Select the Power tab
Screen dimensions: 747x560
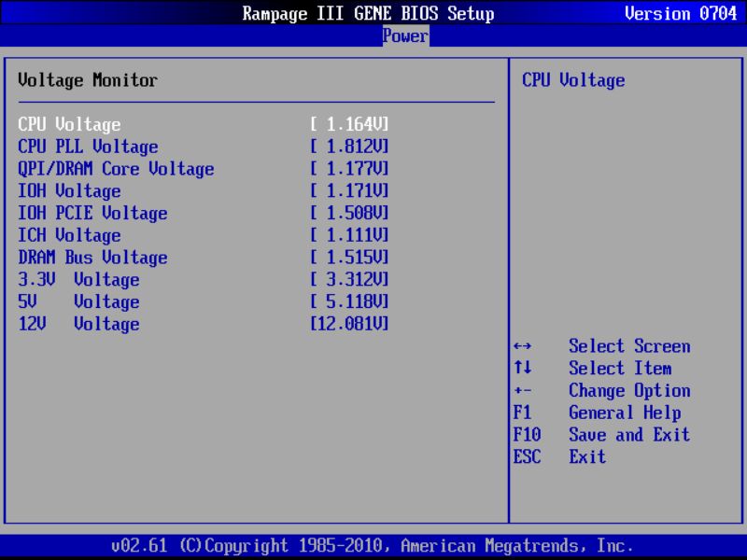click(x=405, y=35)
